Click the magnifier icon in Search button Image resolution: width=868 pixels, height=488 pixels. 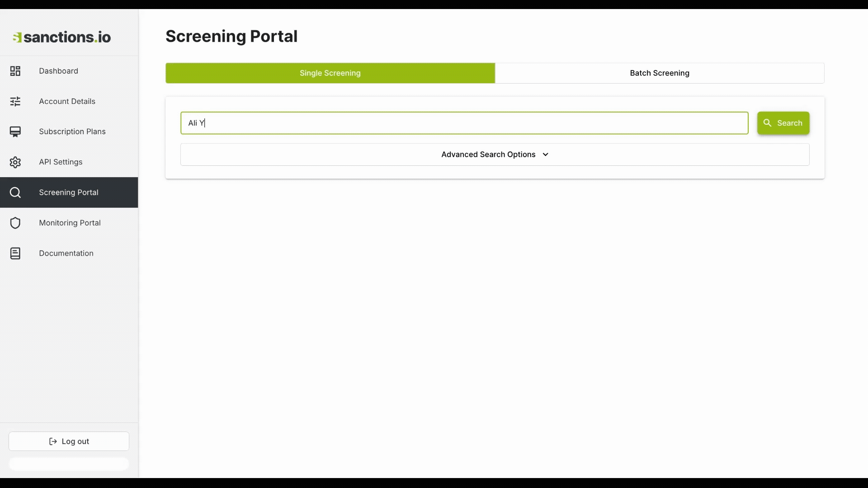(x=768, y=123)
